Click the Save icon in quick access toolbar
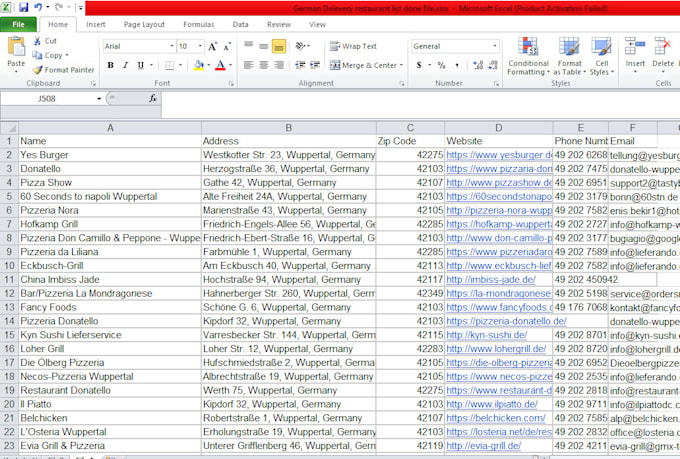The width and height of the screenshot is (680, 459). click(23, 7)
